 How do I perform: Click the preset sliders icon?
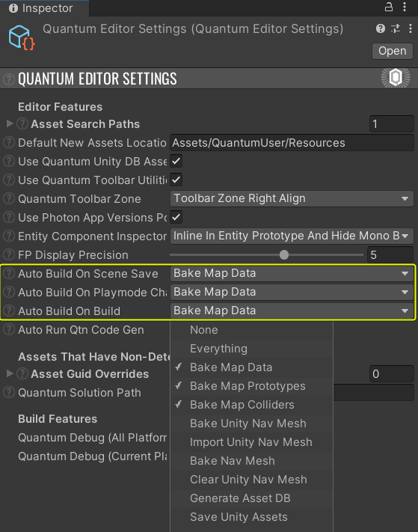point(396,28)
